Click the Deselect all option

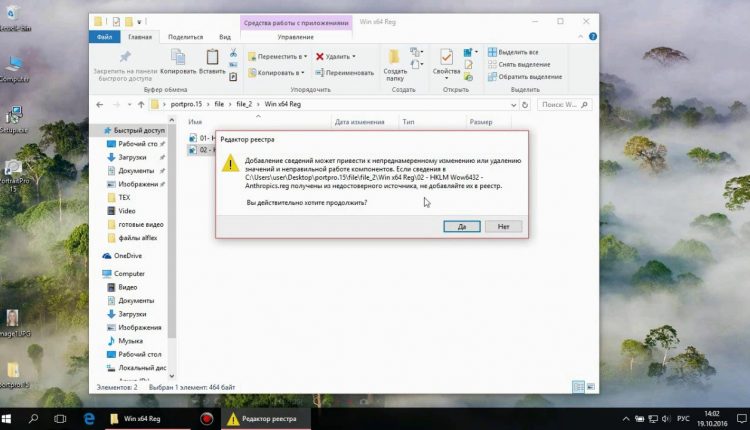[519, 64]
